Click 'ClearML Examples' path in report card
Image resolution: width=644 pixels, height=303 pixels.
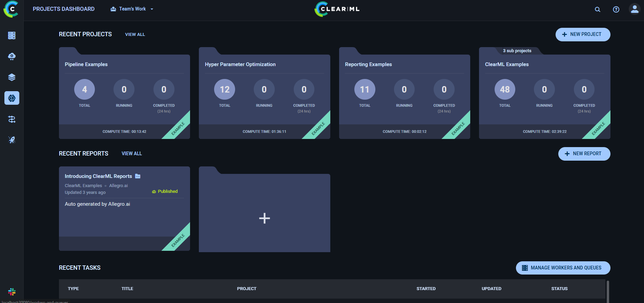pos(83,186)
